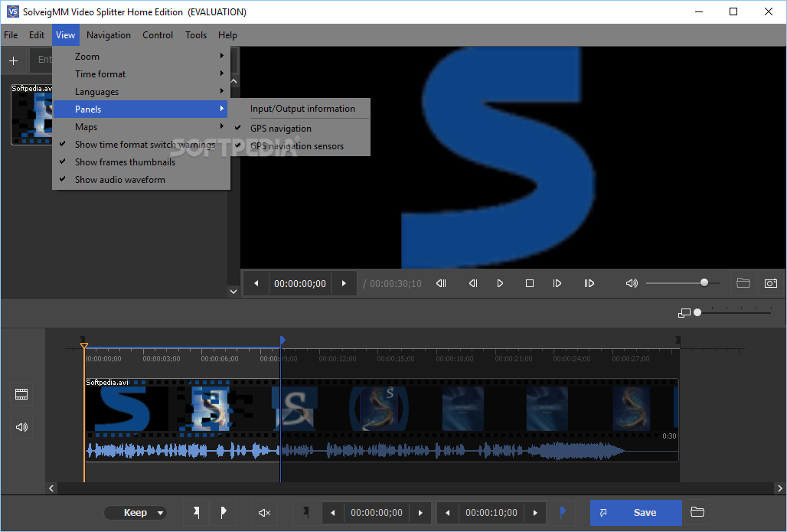Click the blue segment end marker
The width and height of the screenshot is (787, 532).
coord(282,341)
